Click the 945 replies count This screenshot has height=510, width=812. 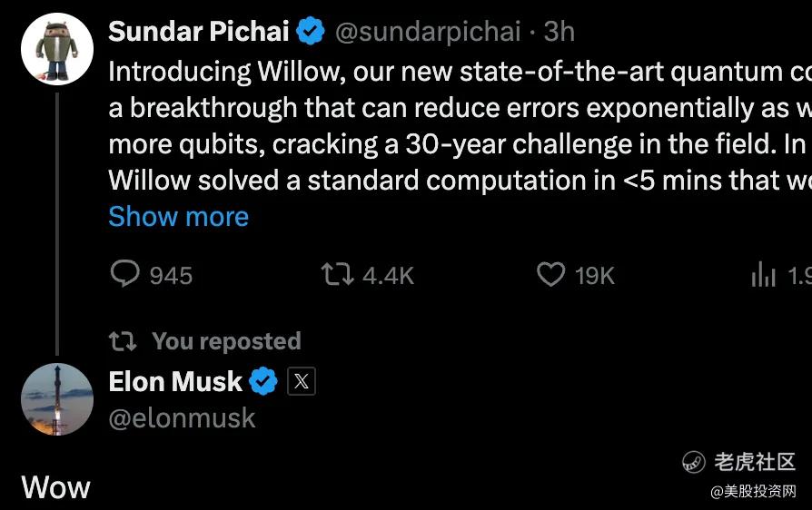tap(171, 276)
